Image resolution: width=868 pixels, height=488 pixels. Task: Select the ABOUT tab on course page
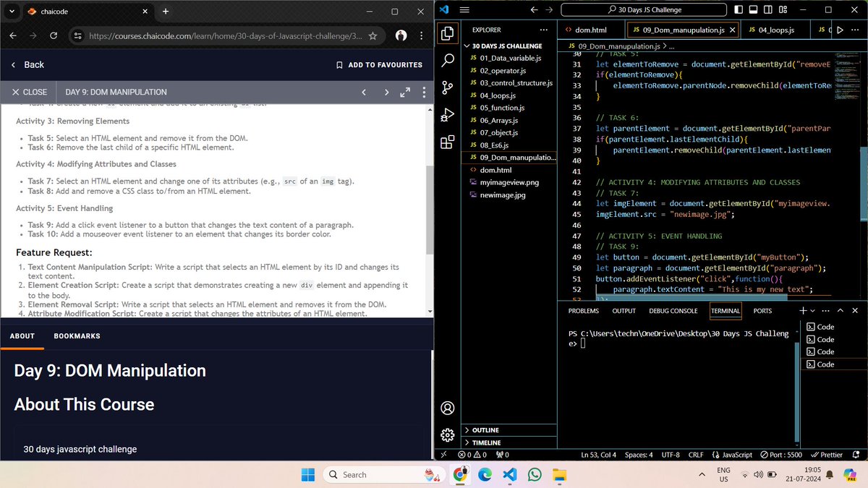tap(22, 336)
